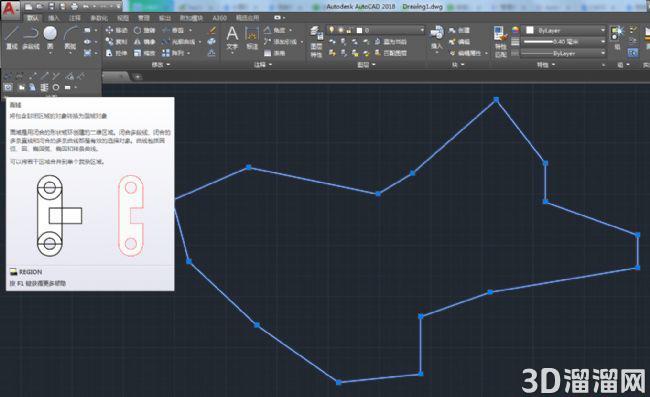Click the Text (文字) tool icon

232,37
